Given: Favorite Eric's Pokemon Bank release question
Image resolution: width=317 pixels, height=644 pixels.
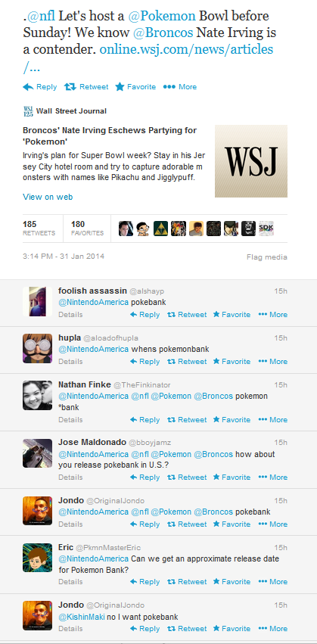Looking at the screenshot, I should tap(232, 582).
